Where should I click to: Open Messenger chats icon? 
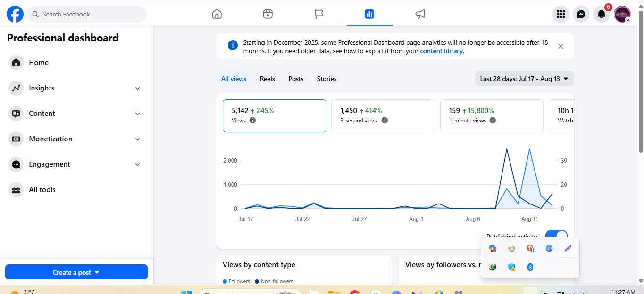coord(581,14)
